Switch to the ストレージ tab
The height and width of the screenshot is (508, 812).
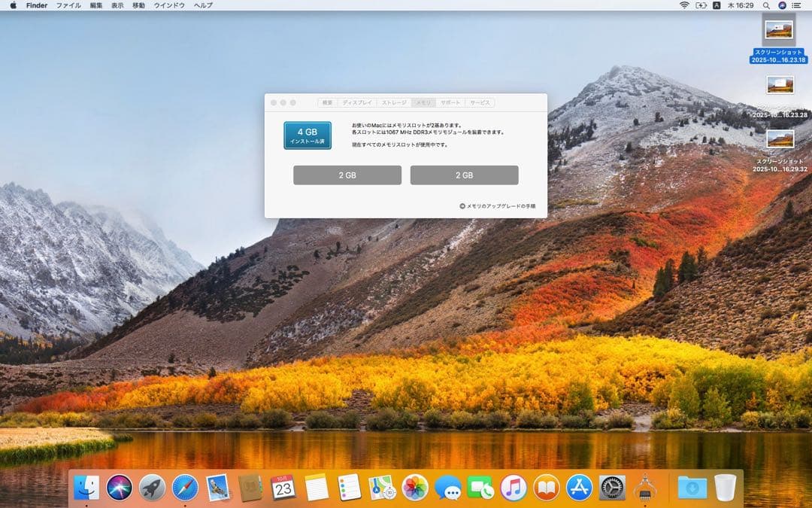click(x=394, y=103)
